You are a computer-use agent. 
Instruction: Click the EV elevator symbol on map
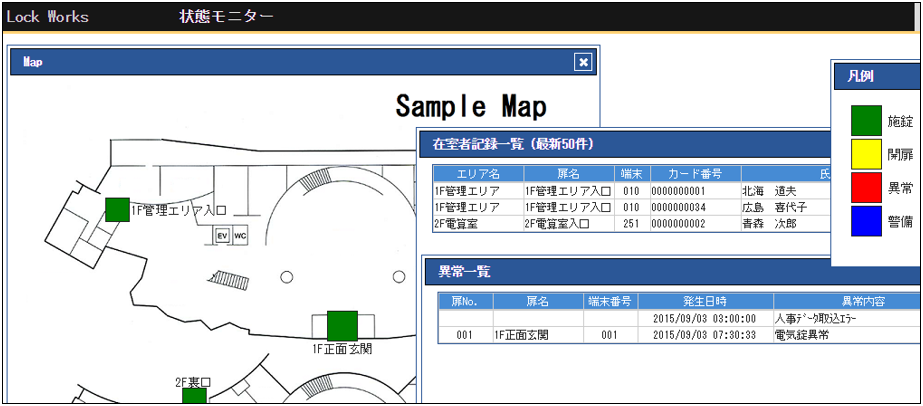223,236
